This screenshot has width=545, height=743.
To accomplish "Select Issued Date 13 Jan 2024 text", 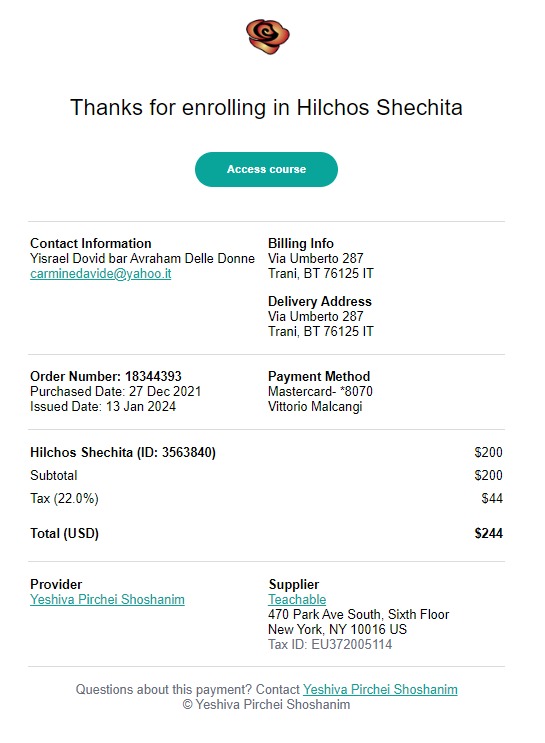I will pyautogui.click(x=103, y=407).
